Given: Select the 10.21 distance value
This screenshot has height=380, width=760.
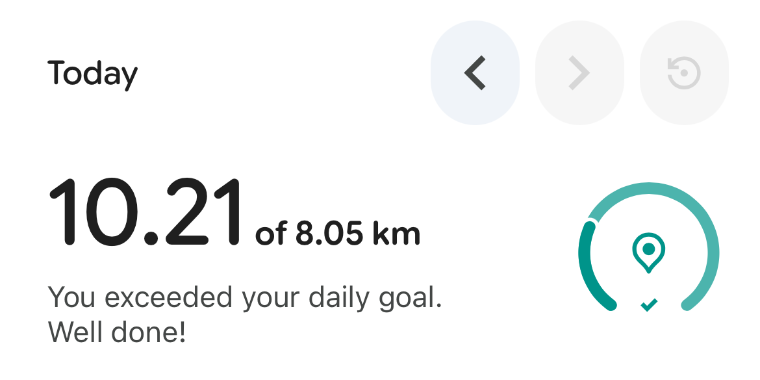Looking at the screenshot, I should [144, 212].
